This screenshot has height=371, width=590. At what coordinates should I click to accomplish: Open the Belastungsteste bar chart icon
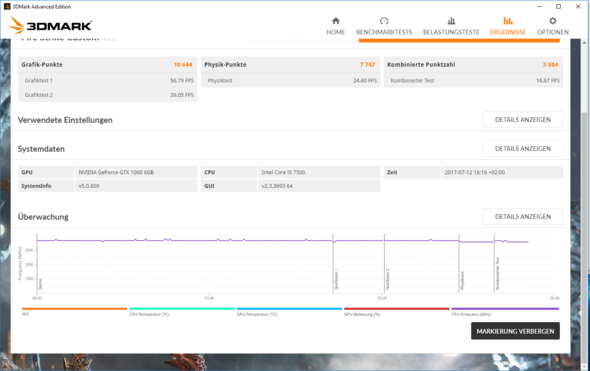451,21
